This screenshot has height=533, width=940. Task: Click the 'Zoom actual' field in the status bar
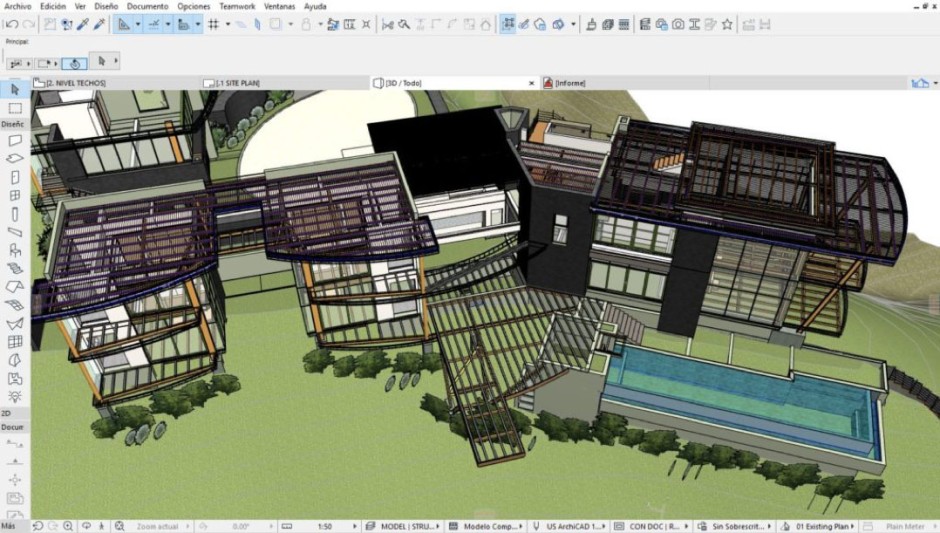coord(158,526)
